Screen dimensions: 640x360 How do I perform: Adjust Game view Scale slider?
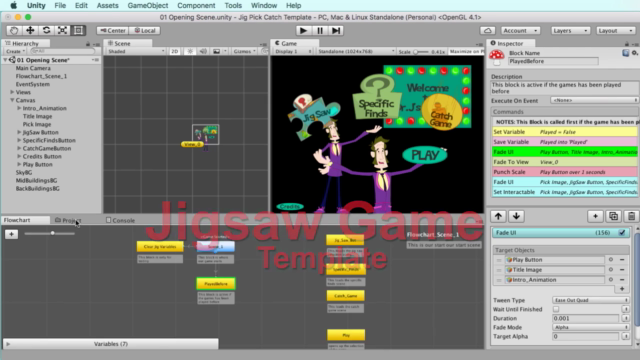pos(421,52)
